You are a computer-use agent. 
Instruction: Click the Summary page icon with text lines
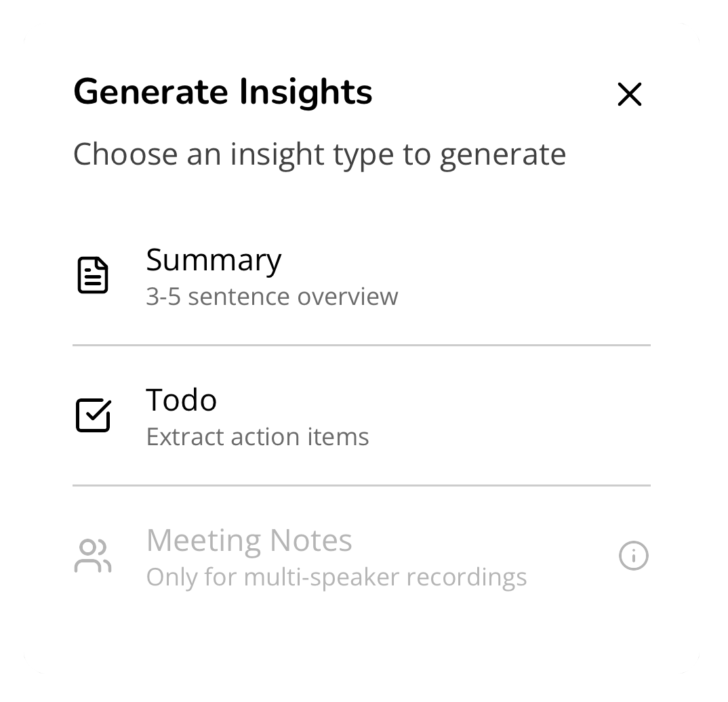click(94, 274)
